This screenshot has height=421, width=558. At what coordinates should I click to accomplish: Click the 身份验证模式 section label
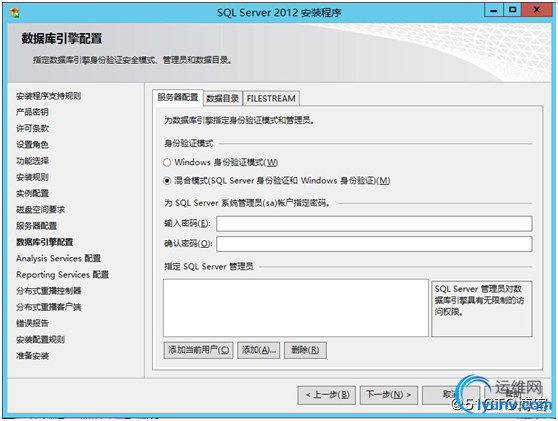coord(189,144)
